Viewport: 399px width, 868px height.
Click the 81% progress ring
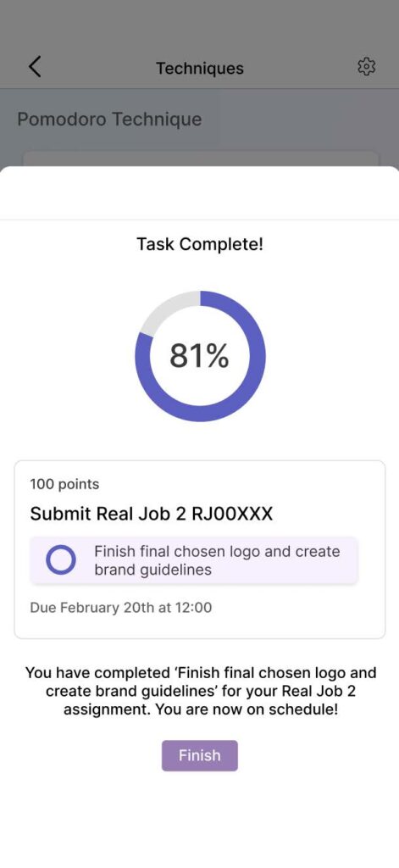[x=200, y=356]
